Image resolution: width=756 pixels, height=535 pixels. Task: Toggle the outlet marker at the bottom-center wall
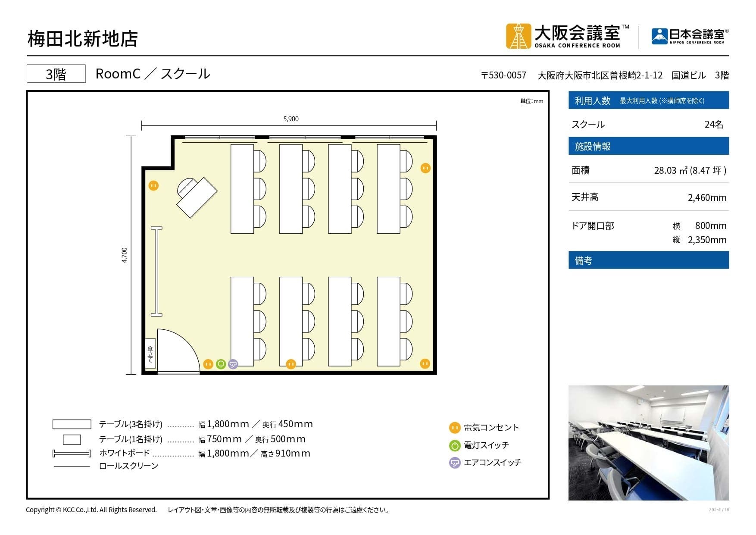pyautogui.click(x=291, y=364)
